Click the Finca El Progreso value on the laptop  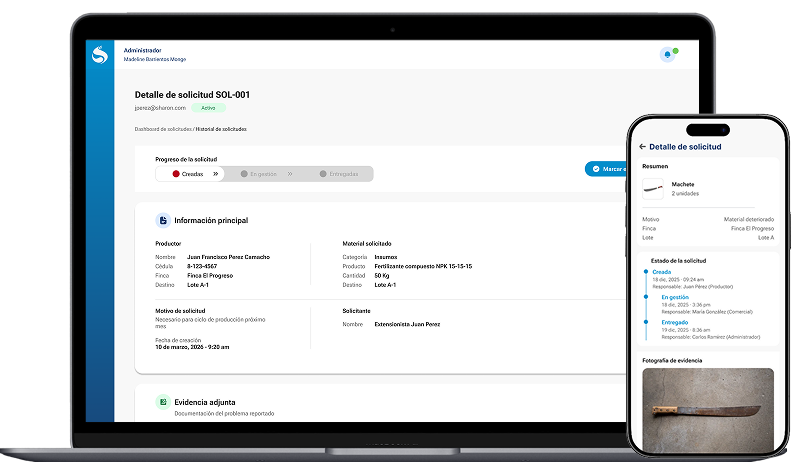point(210,276)
